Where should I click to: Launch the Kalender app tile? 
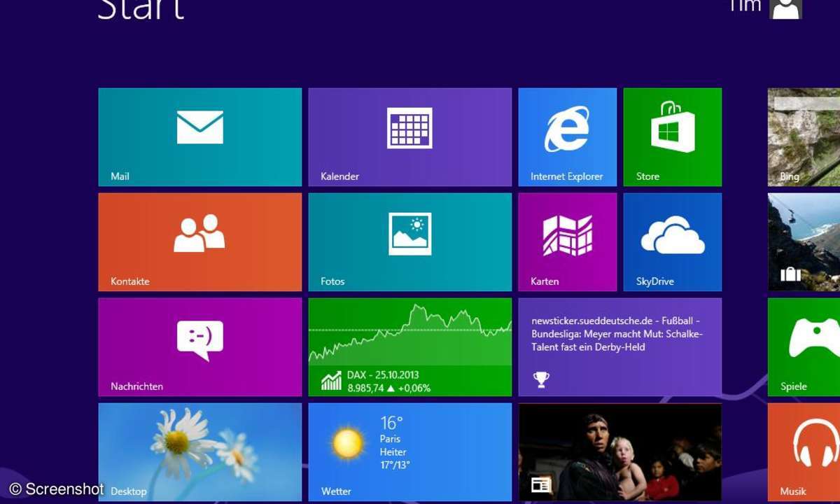point(410,137)
